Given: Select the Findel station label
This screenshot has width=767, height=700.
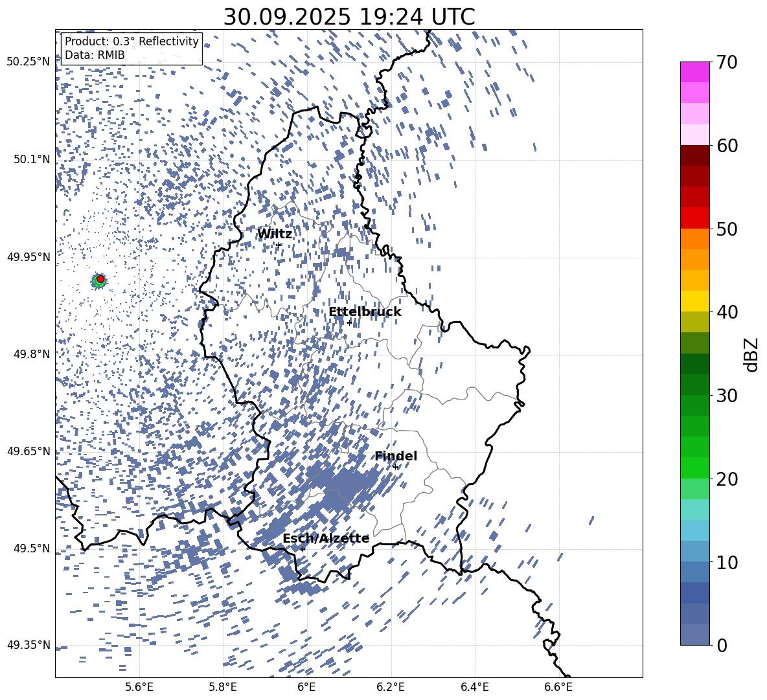Looking at the screenshot, I should point(395,457).
